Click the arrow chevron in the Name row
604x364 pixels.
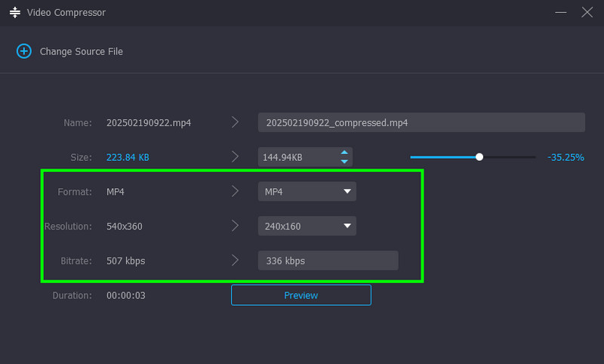tap(235, 122)
